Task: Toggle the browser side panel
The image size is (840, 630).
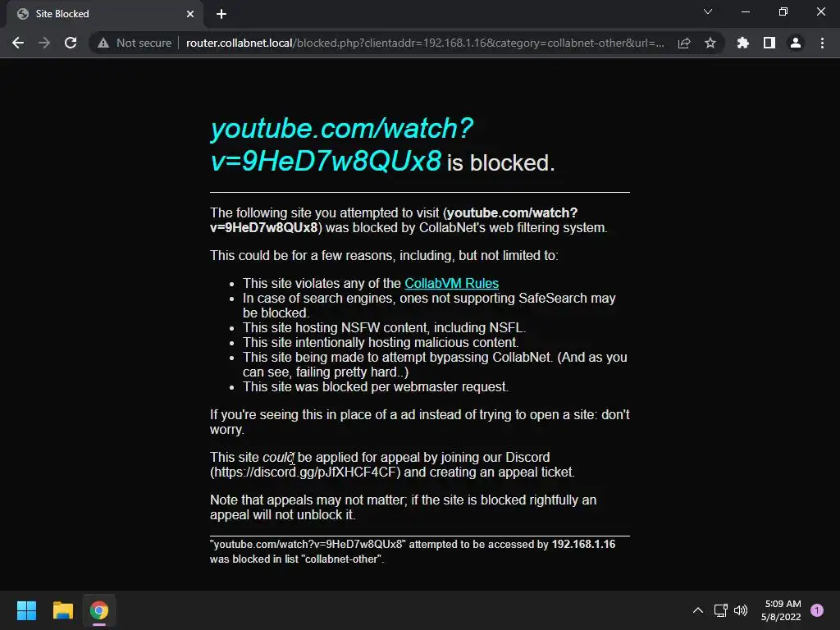Action: (x=769, y=43)
